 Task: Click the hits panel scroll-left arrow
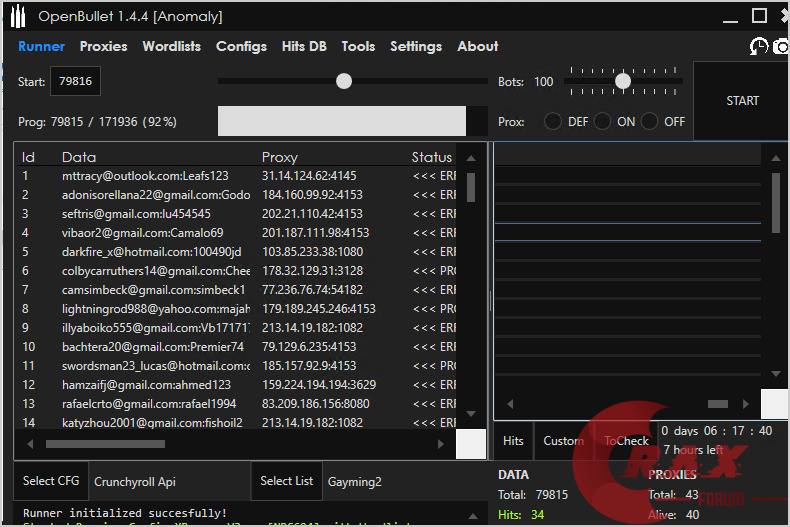click(510, 404)
